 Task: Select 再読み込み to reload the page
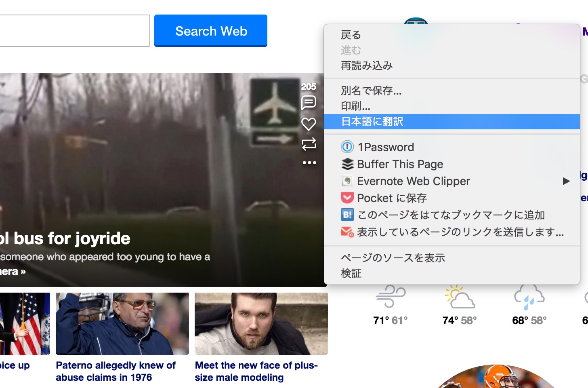pyautogui.click(x=452, y=65)
